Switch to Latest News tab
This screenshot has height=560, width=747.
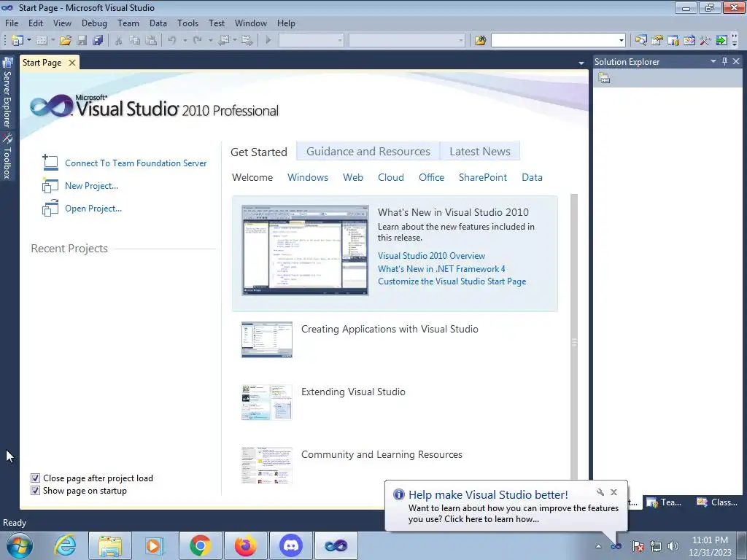(x=480, y=152)
